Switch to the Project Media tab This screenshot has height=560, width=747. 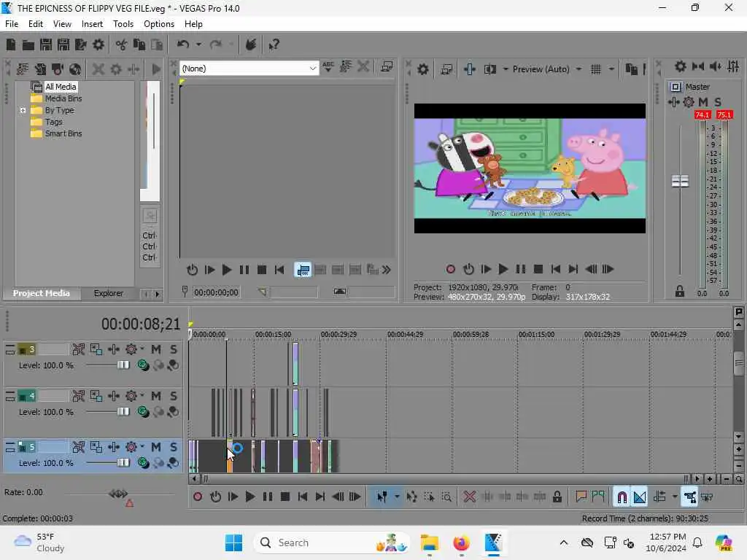(x=41, y=293)
